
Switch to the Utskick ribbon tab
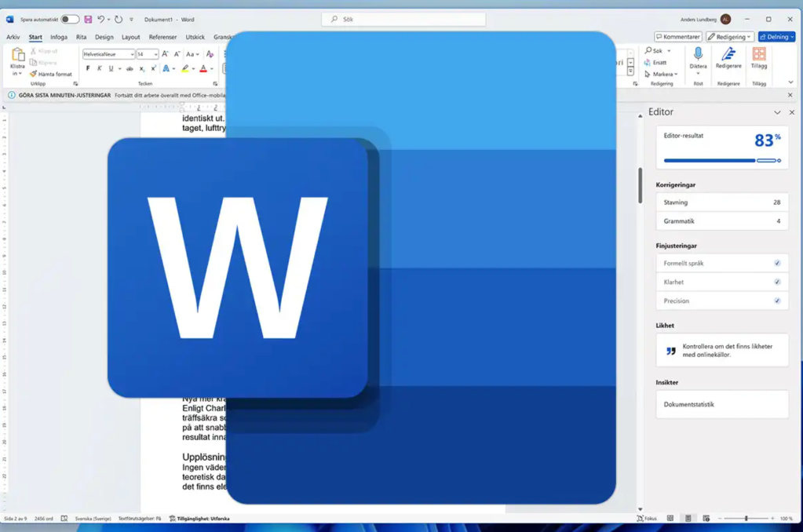pos(195,37)
